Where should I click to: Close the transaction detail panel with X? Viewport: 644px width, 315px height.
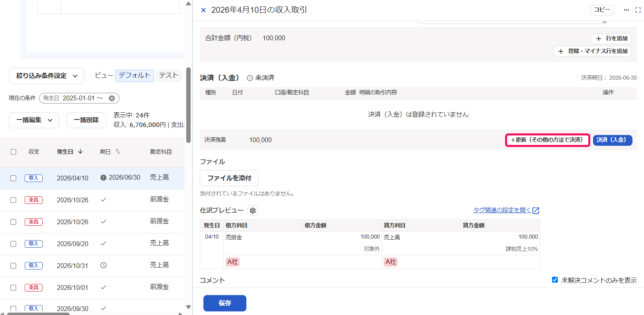(203, 10)
